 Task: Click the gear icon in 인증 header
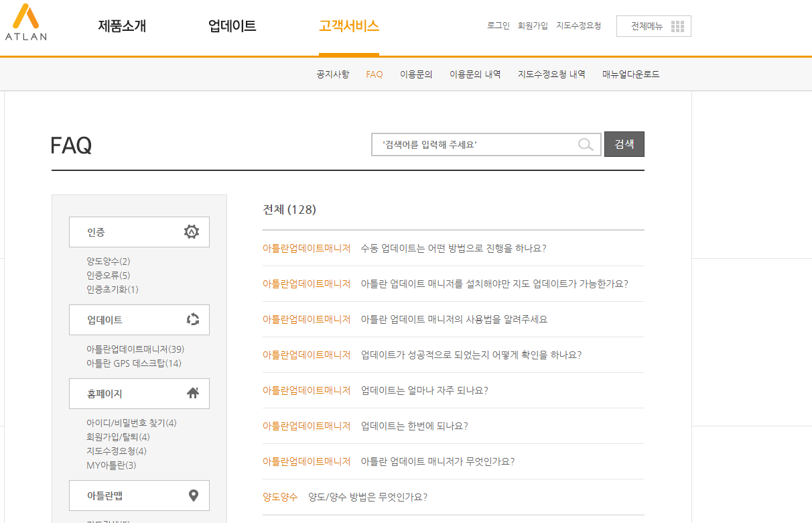(192, 232)
